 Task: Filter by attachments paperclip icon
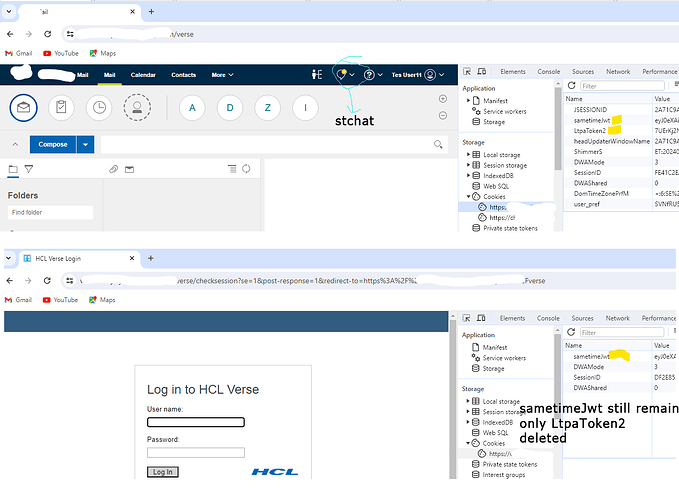pos(113,169)
